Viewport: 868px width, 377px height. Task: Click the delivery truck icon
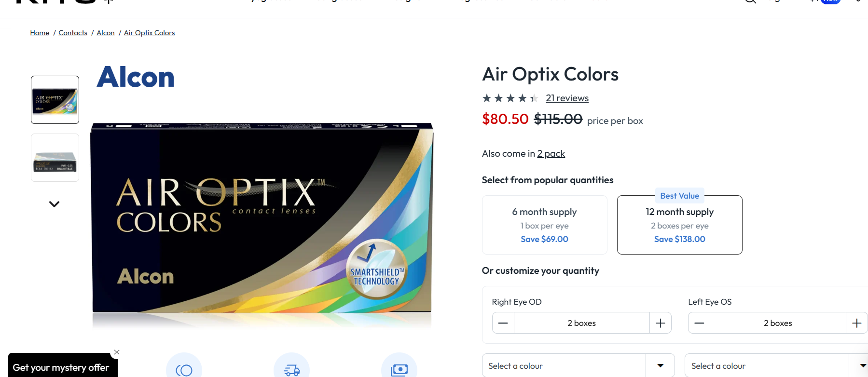[x=291, y=369]
